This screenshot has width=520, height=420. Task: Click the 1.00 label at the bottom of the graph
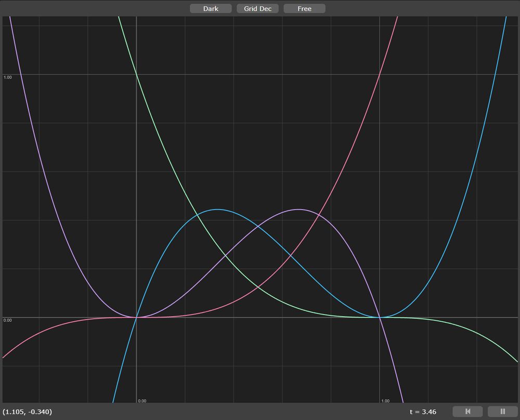pos(385,401)
